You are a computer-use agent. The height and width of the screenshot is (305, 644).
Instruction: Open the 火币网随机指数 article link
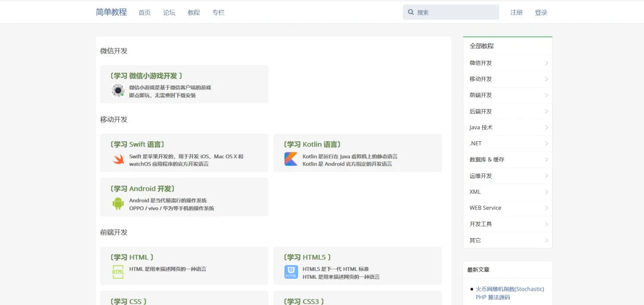(x=509, y=289)
